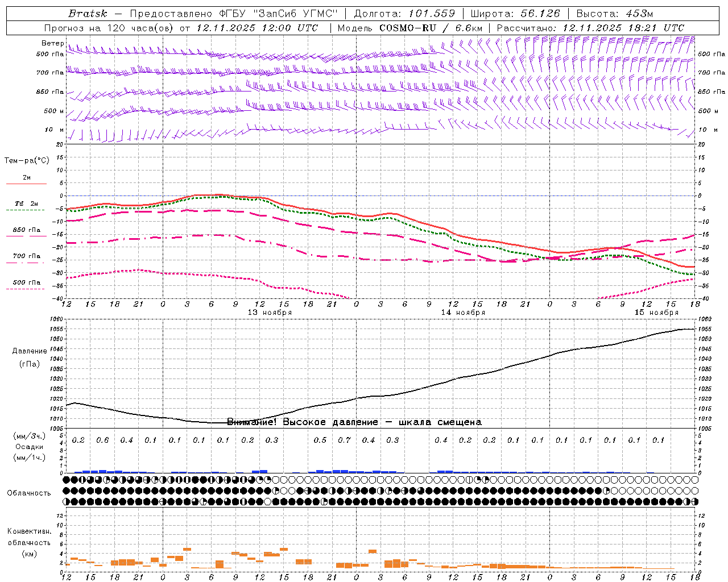Click the precipitation value "0.6"
The height and width of the screenshot is (582, 728).
[102, 440]
